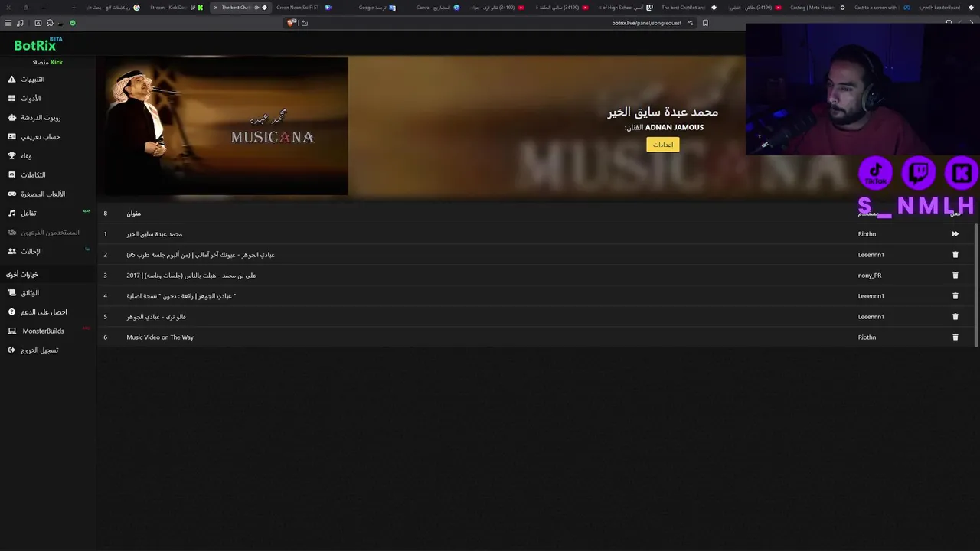Delete the song in row 5

(955, 316)
